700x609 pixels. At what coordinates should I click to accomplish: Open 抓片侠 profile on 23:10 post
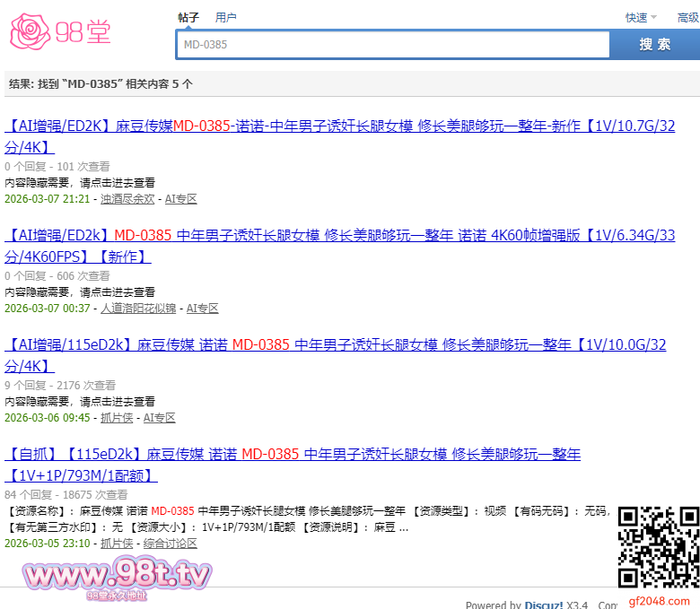tap(117, 544)
